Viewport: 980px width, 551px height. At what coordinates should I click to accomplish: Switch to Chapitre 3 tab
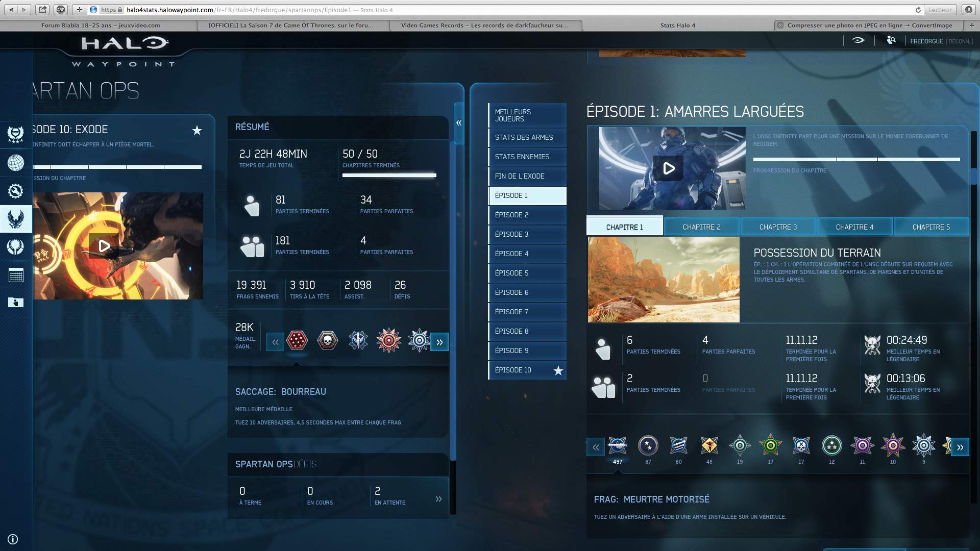pos(778,227)
